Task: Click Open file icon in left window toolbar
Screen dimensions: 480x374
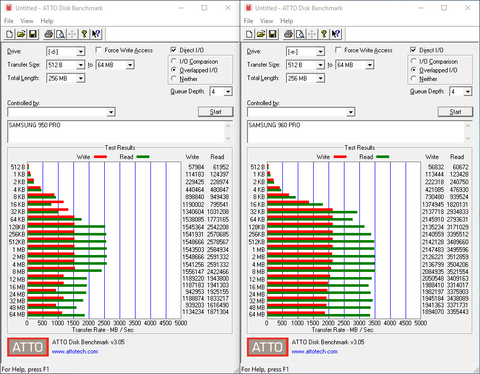Action: [21, 34]
